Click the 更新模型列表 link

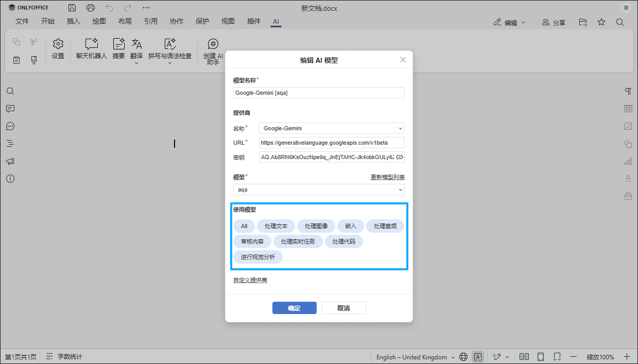[387, 177]
